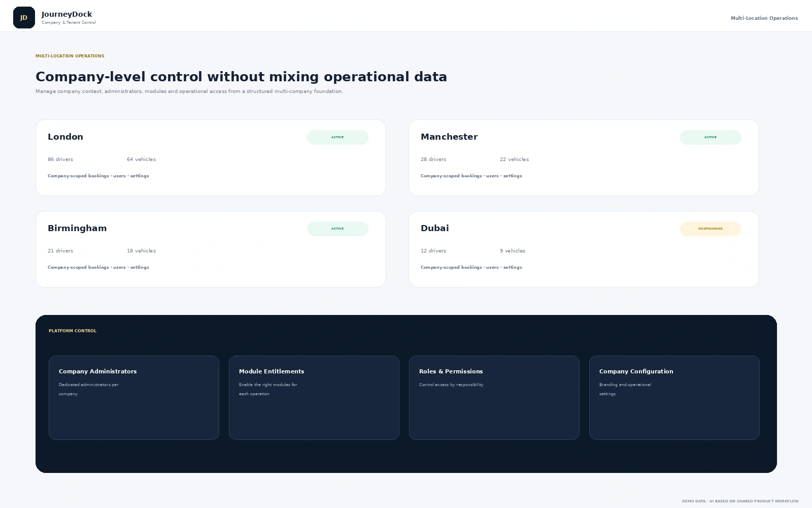The width and height of the screenshot is (812, 508).
Task: Open the Module Entitlements tile
Action: click(314, 398)
